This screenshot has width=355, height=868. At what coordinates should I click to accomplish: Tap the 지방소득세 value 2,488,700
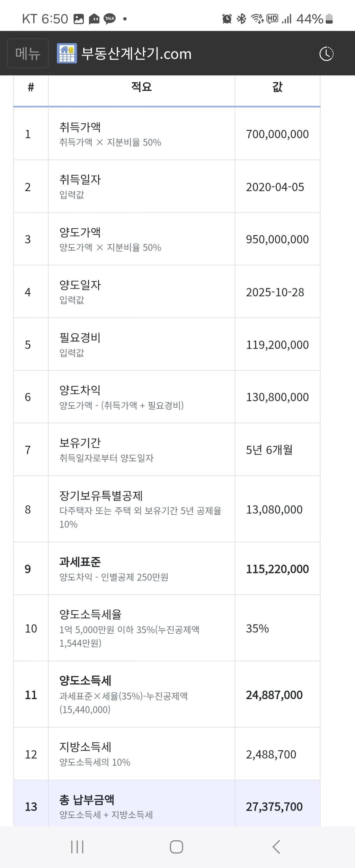click(271, 754)
